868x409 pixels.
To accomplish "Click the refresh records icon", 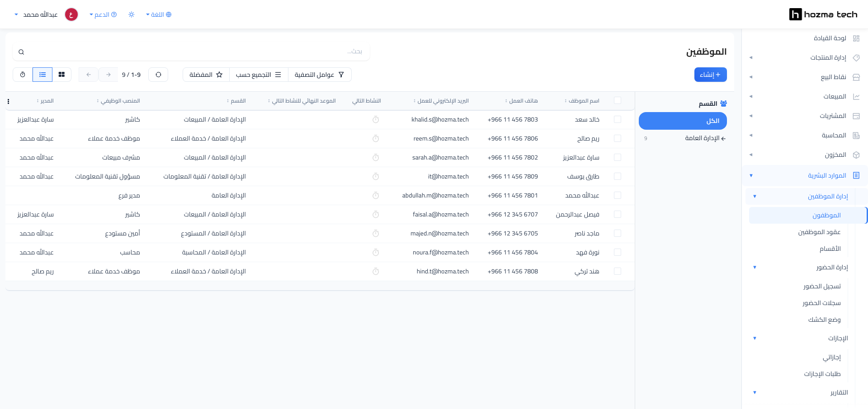I will (x=158, y=75).
